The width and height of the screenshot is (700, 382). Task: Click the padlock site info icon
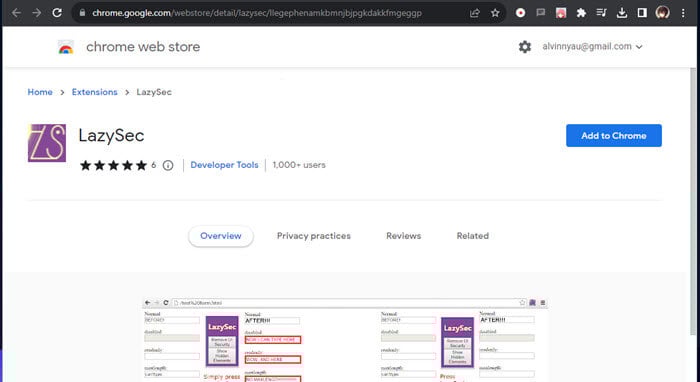point(82,13)
